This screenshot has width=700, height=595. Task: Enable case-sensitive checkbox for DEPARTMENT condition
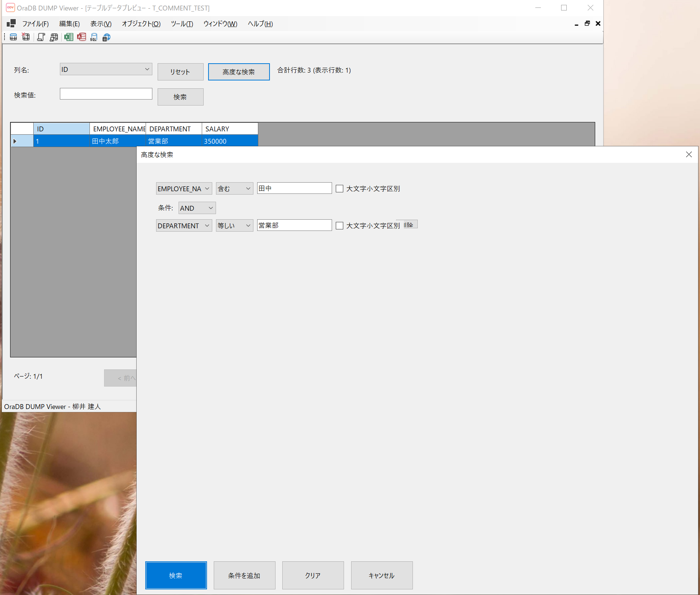(340, 226)
